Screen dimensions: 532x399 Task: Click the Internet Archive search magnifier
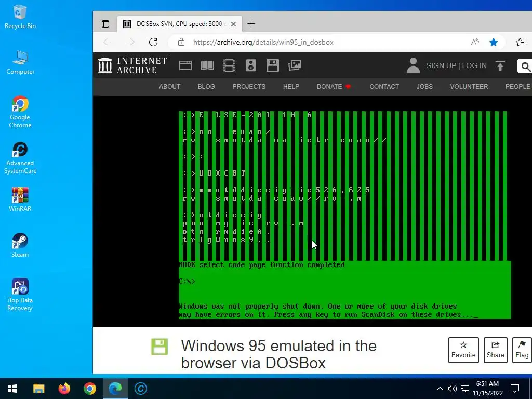click(525, 66)
